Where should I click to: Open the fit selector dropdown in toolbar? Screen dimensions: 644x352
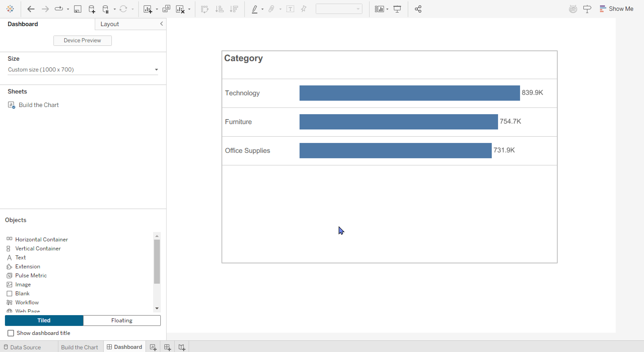coord(339,9)
